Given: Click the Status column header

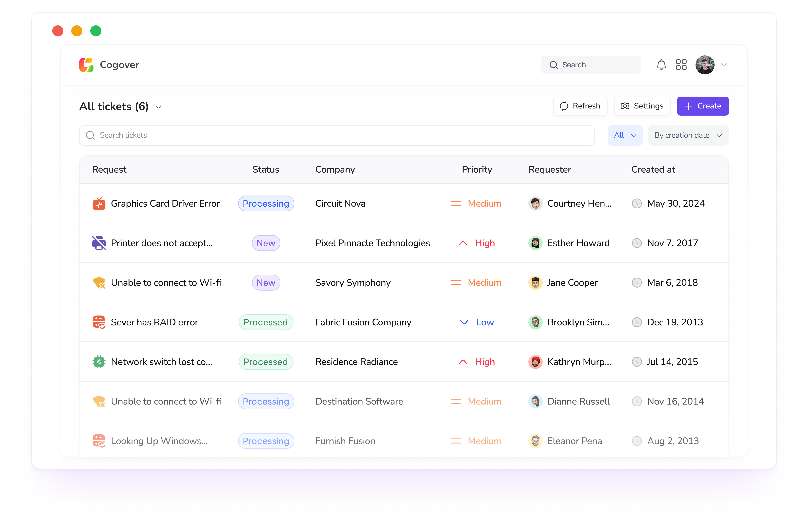Looking at the screenshot, I should (266, 169).
